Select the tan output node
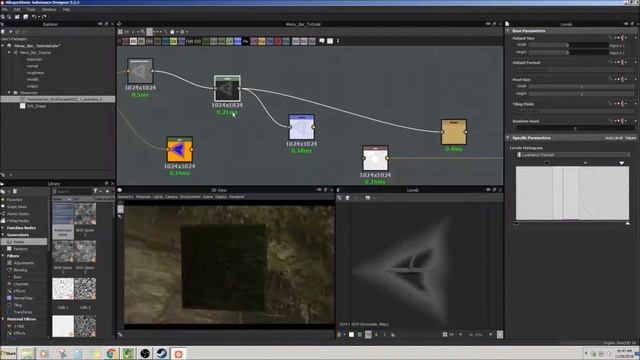The width and height of the screenshot is (640, 360). [x=453, y=131]
